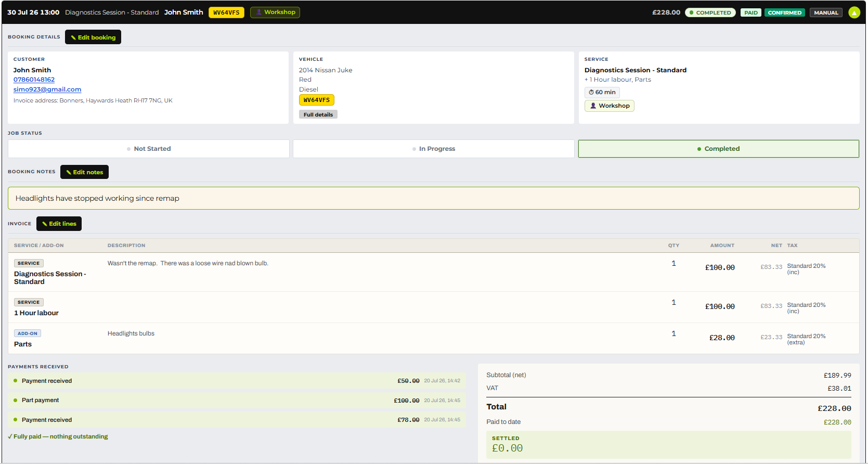
Task: Set job status to Not Started
Action: (x=149, y=149)
